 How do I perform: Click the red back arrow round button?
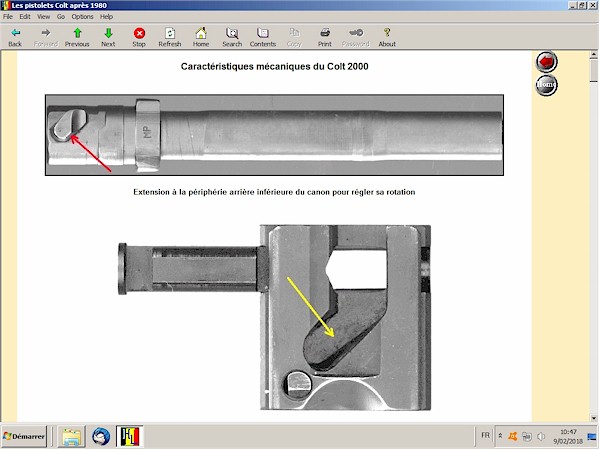547,62
